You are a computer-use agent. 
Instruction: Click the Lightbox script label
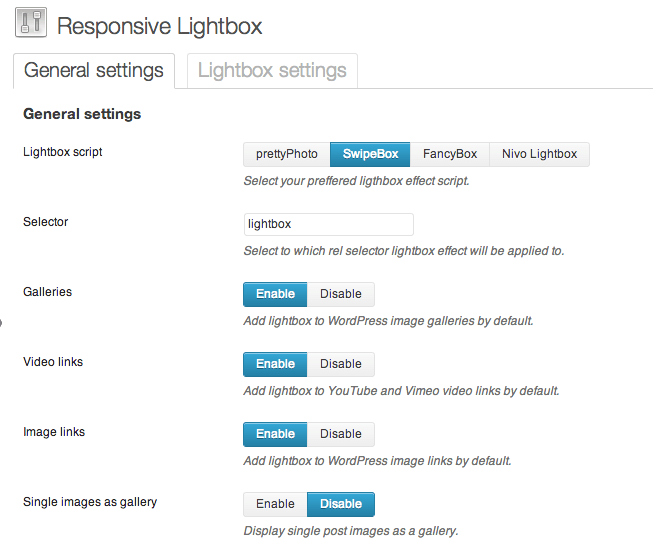pyautogui.click(x=62, y=152)
